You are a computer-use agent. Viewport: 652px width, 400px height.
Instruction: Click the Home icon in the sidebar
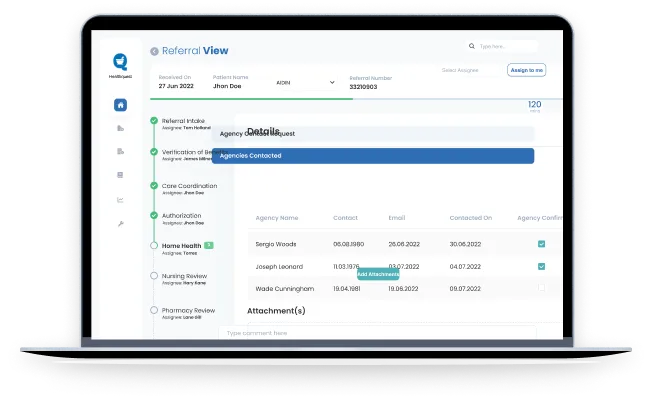[x=121, y=104]
